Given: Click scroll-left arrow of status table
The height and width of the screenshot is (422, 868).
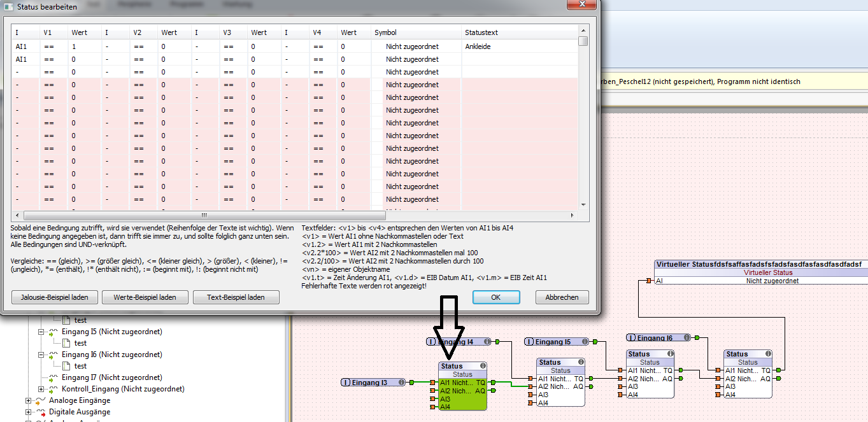Looking at the screenshot, I should tap(17, 215).
